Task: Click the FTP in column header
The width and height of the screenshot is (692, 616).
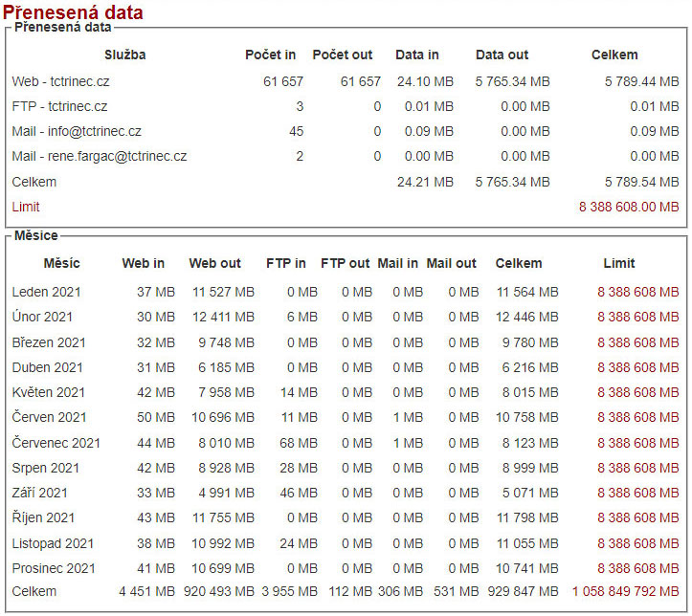Action: pyautogui.click(x=285, y=263)
